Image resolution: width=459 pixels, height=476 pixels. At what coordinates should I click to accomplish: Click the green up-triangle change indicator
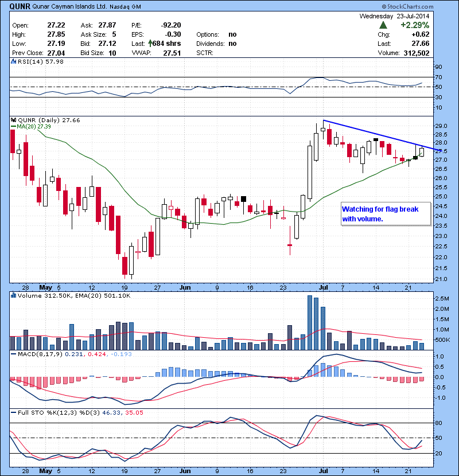pos(383,25)
